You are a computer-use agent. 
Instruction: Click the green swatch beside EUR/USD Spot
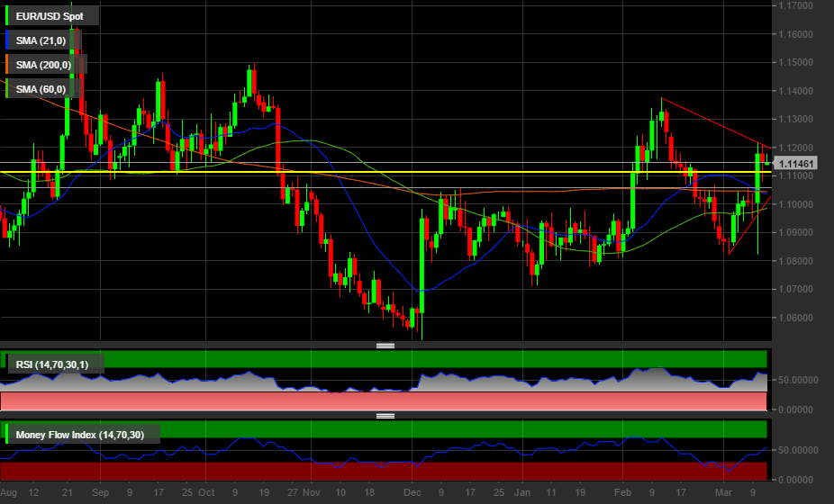[8, 15]
